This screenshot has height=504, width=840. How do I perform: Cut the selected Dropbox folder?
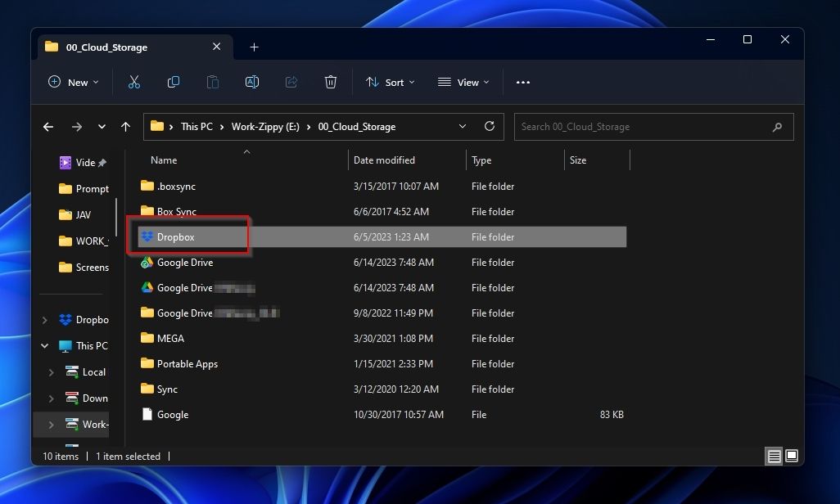(x=133, y=82)
